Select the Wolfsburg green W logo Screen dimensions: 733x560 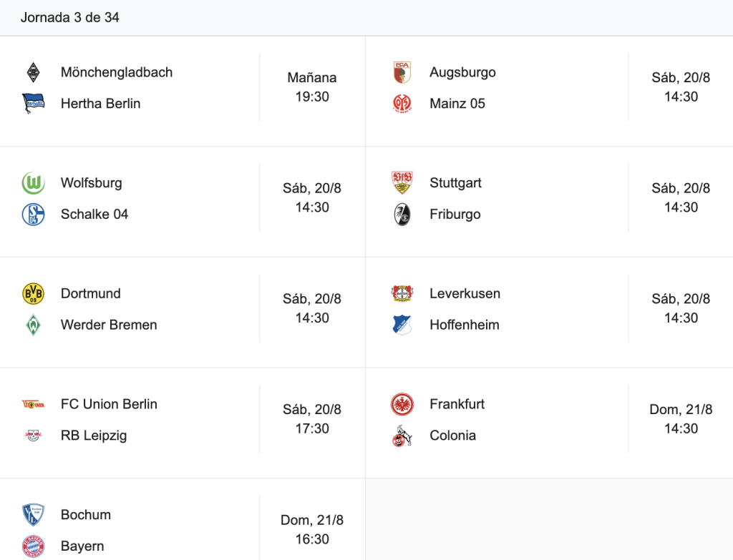33,183
